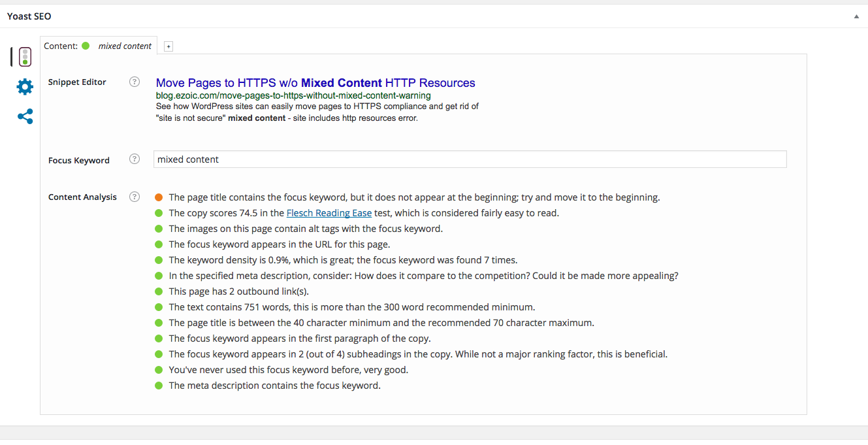Open the Flesch Reading Ease link

pos(329,213)
